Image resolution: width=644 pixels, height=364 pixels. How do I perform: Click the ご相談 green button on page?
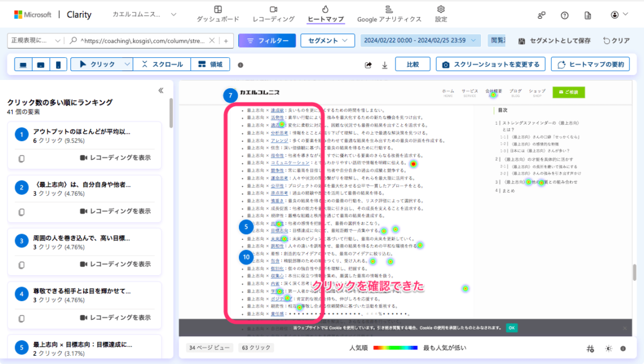(x=569, y=92)
